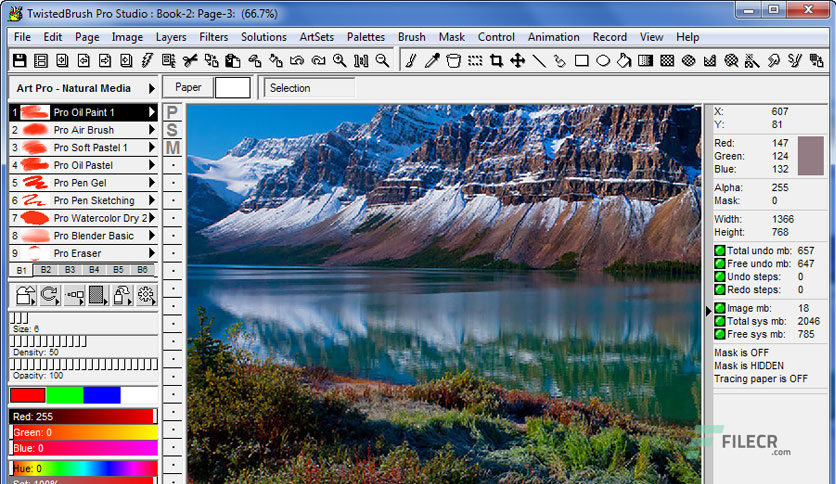Click the Undo arrow icon
Screen dimensions: 836x484
(296, 61)
